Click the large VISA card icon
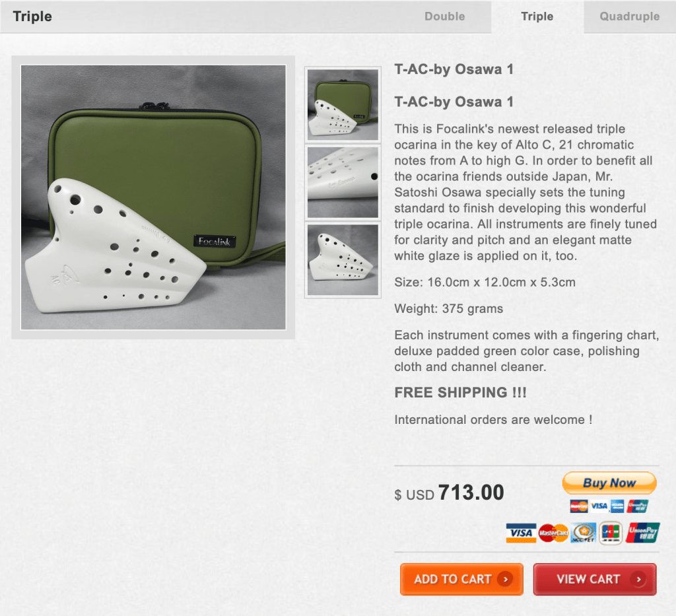This screenshot has width=676, height=616. (x=522, y=533)
